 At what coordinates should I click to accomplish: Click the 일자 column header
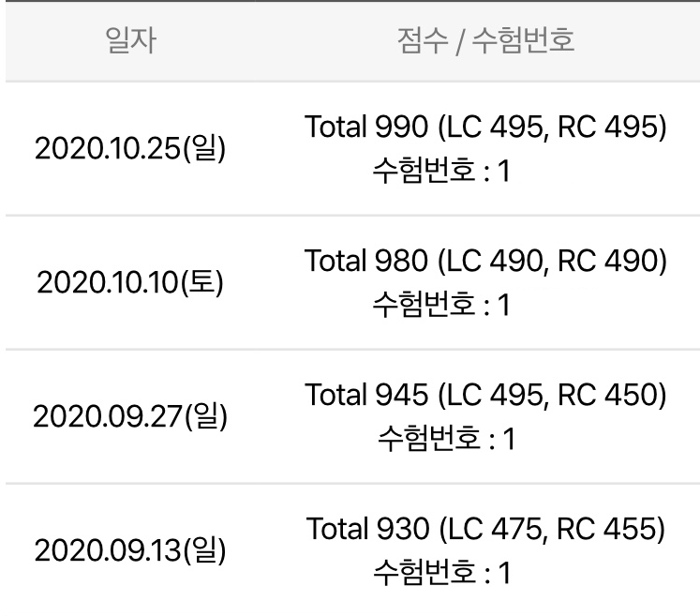coord(131,42)
